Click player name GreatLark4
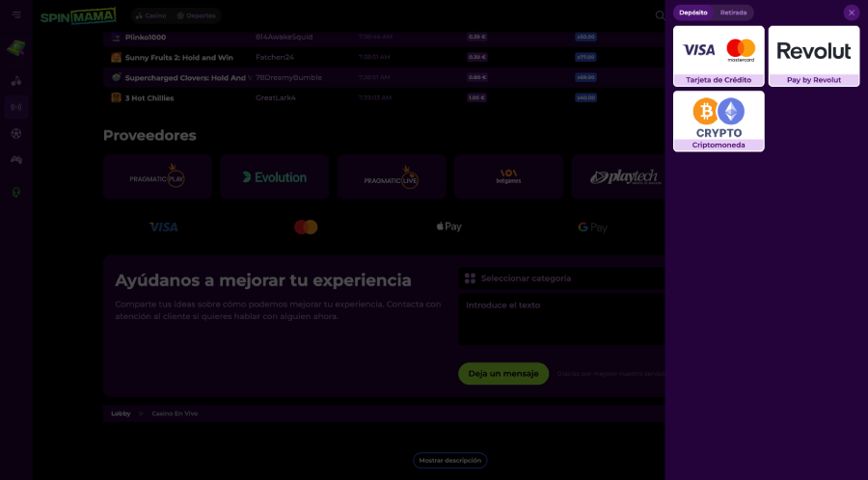The width and height of the screenshot is (868, 480). (x=276, y=98)
